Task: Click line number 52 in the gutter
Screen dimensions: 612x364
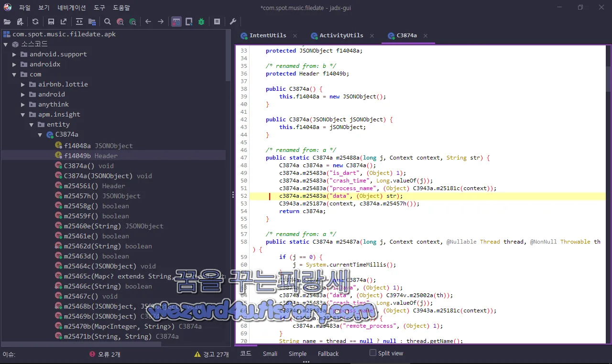Action: [244, 196]
